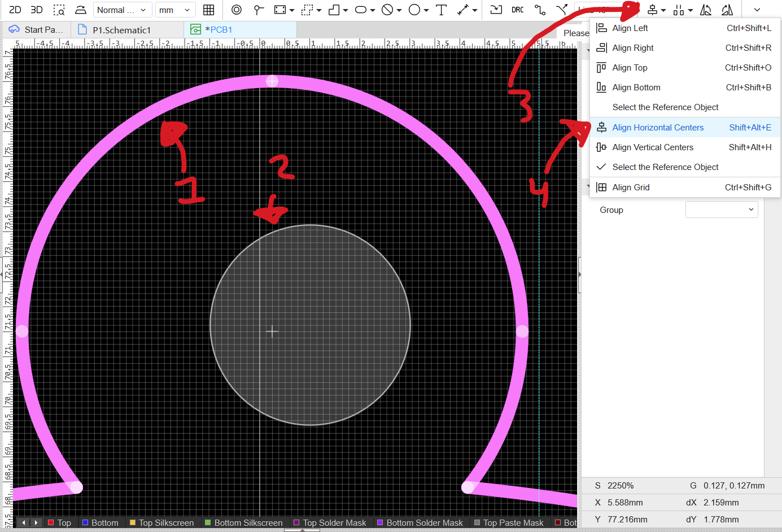This screenshot has width=782, height=532.
Task: Click the grid display toolbar icon
Action: tap(208, 10)
